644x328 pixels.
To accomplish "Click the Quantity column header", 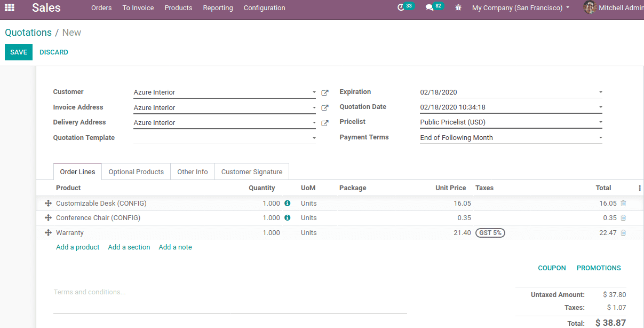I will click(262, 188).
